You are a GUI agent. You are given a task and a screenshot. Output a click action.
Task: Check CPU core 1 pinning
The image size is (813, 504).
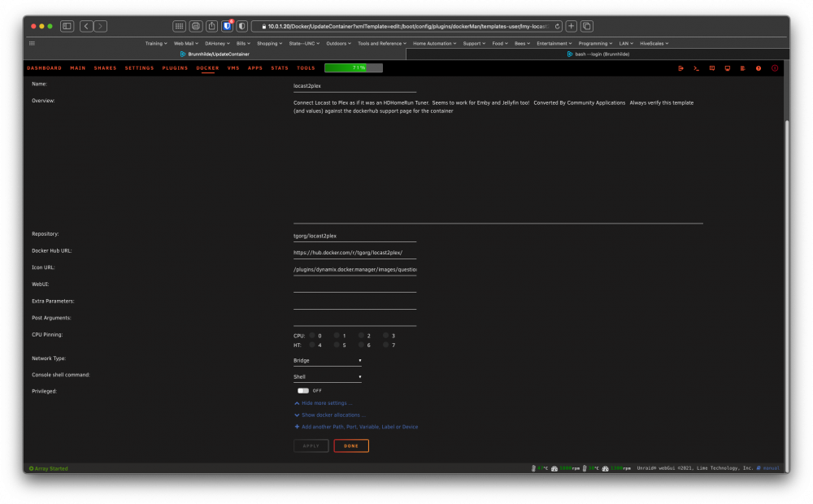point(337,336)
